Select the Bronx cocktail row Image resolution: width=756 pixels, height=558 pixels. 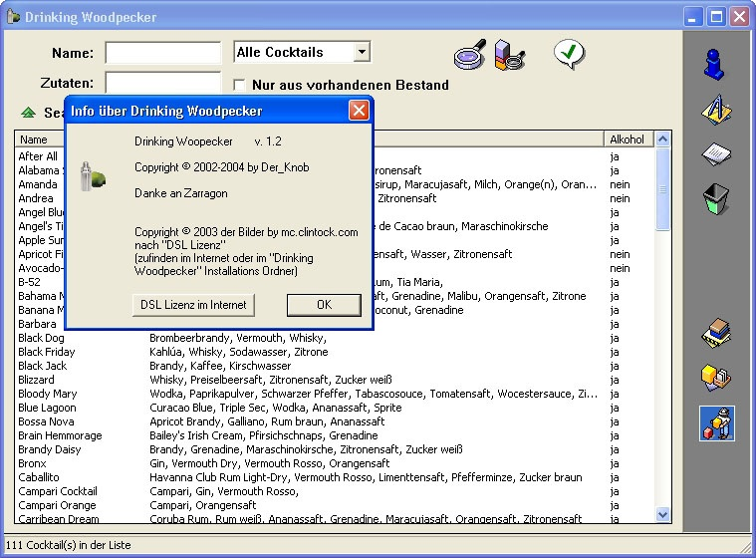(x=335, y=463)
